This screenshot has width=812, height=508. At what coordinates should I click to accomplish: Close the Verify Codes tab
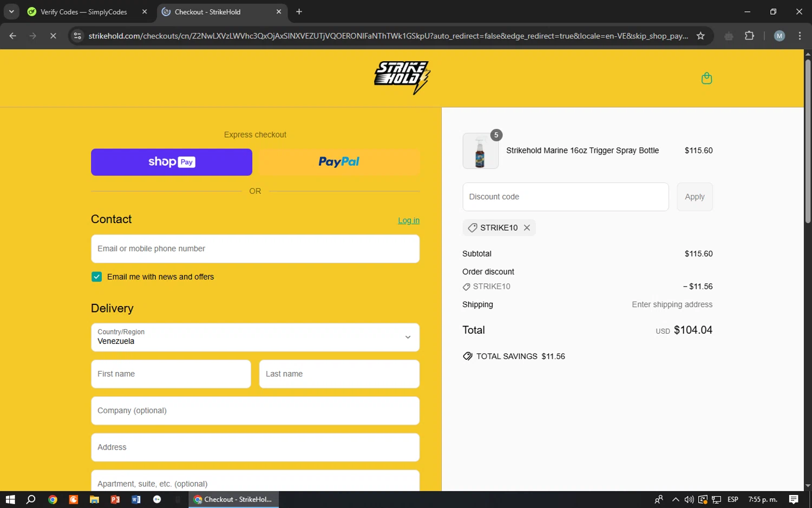(145, 11)
